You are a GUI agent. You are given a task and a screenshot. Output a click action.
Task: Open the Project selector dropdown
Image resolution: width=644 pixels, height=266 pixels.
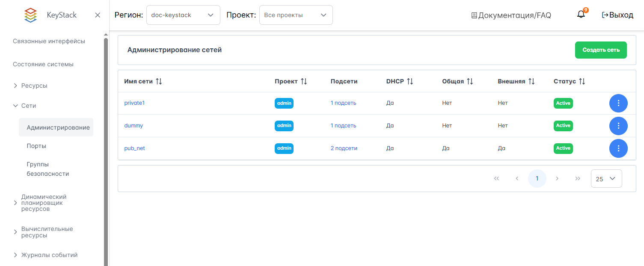click(x=296, y=15)
